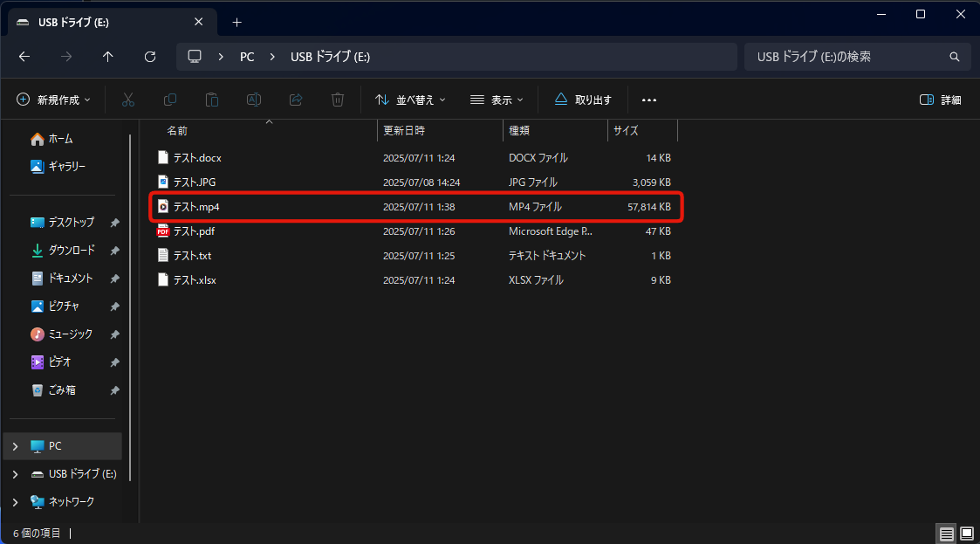This screenshot has width=980, height=544.
Task: Open ピクチャ in quick access
Action: click(55, 306)
